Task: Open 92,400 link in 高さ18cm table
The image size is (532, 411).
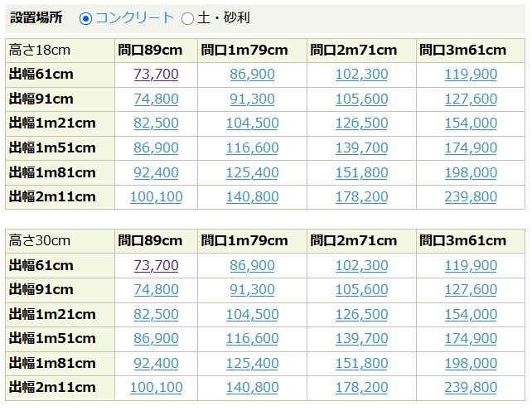Action: pos(156,172)
